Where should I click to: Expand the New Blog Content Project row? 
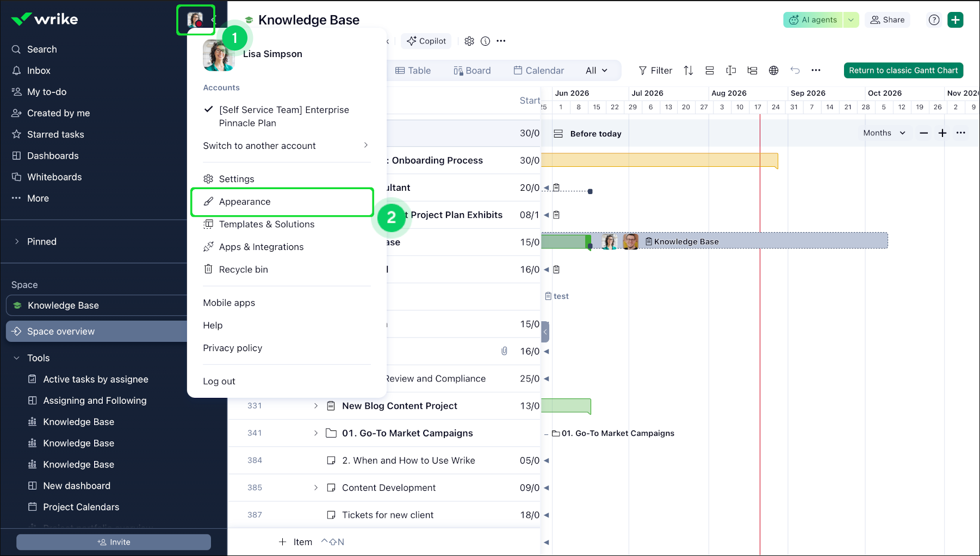[x=316, y=406]
